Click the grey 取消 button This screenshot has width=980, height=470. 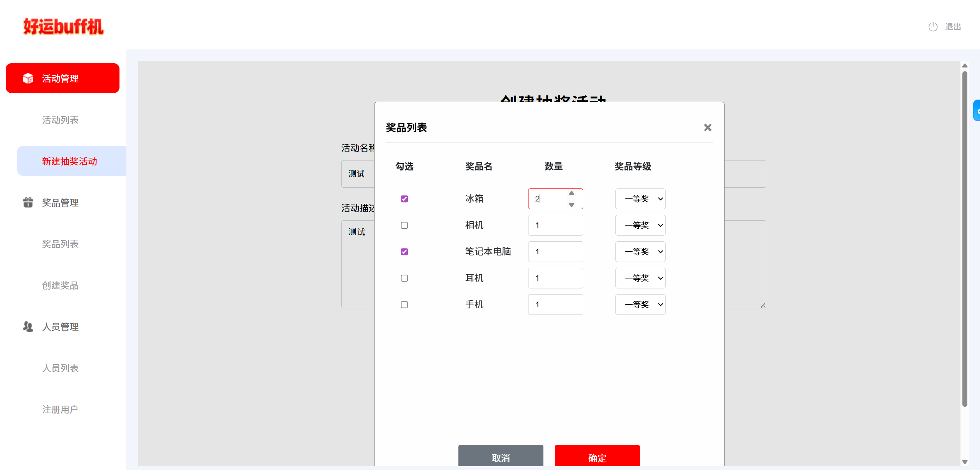pyautogui.click(x=501, y=456)
